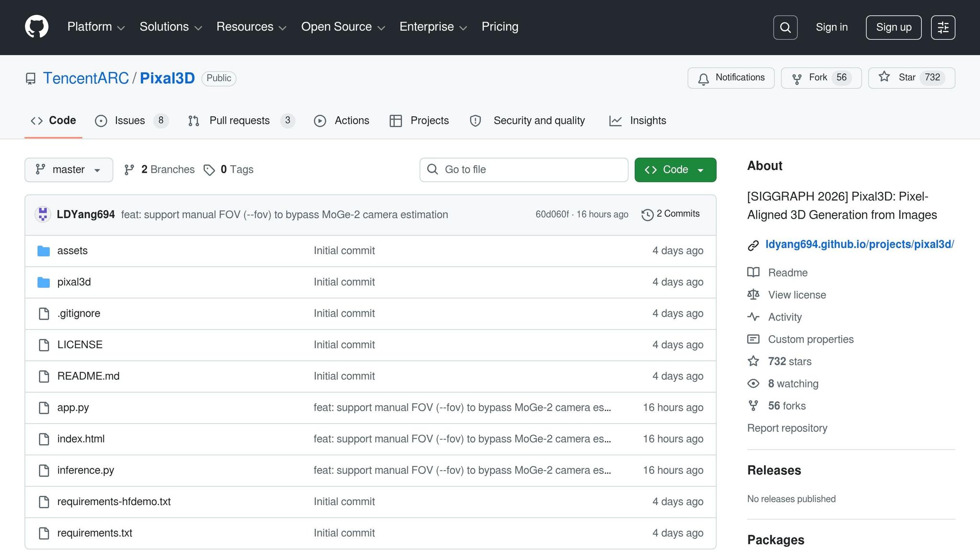Click the index.html file icon
This screenshot has width=980, height=551.
coord(44,439)
